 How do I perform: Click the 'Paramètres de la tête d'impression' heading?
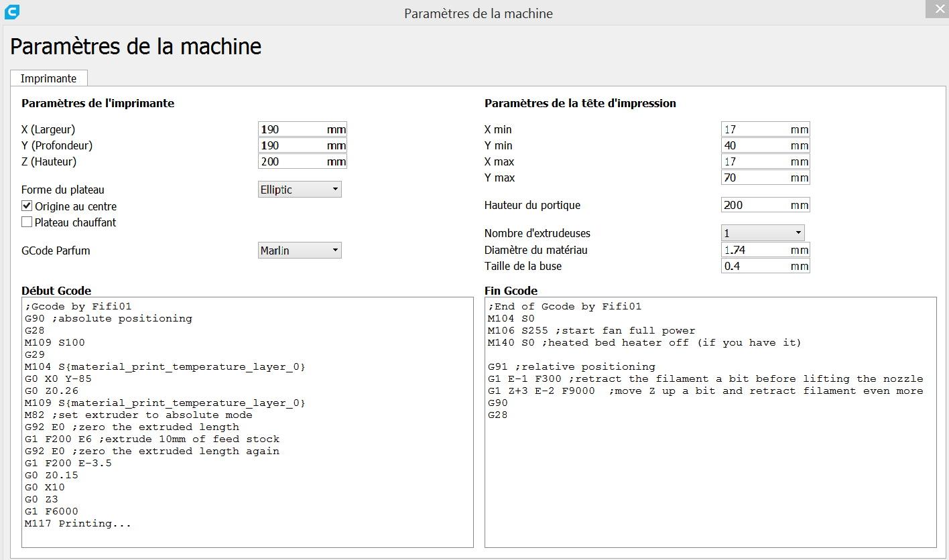coord(580,103)
